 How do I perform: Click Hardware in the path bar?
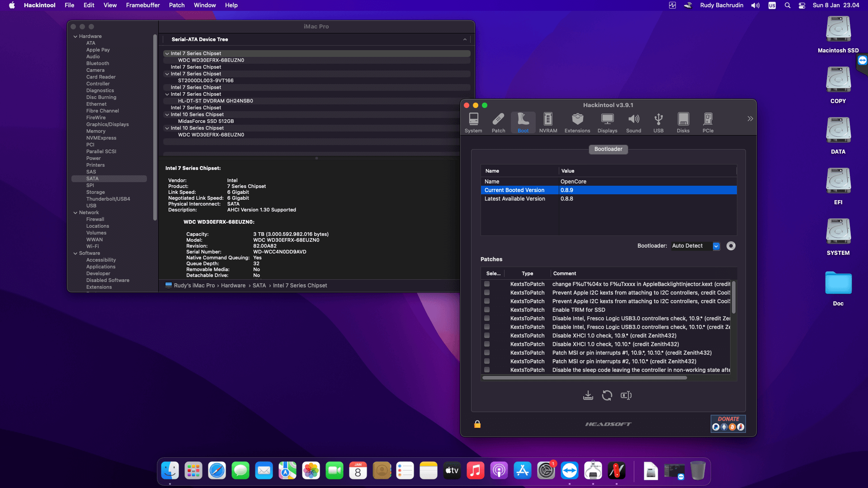coord(233,286)
